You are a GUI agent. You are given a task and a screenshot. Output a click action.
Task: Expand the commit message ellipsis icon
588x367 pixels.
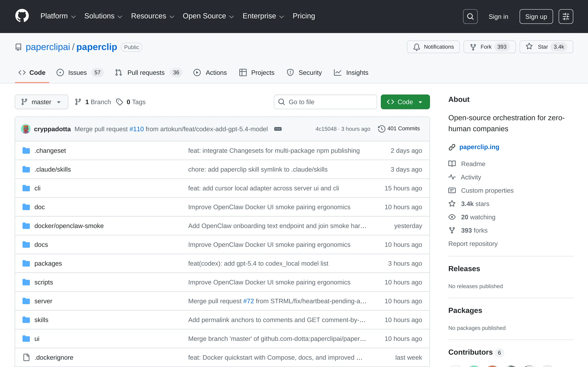point(278,129)
